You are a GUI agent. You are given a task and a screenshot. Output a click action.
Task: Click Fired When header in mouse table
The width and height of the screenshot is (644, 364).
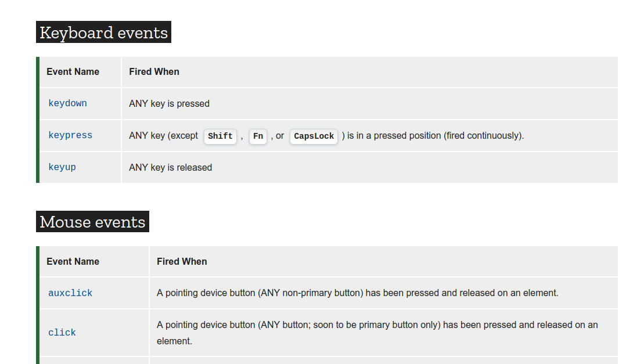pyautogui.click(x=182, y=262)
